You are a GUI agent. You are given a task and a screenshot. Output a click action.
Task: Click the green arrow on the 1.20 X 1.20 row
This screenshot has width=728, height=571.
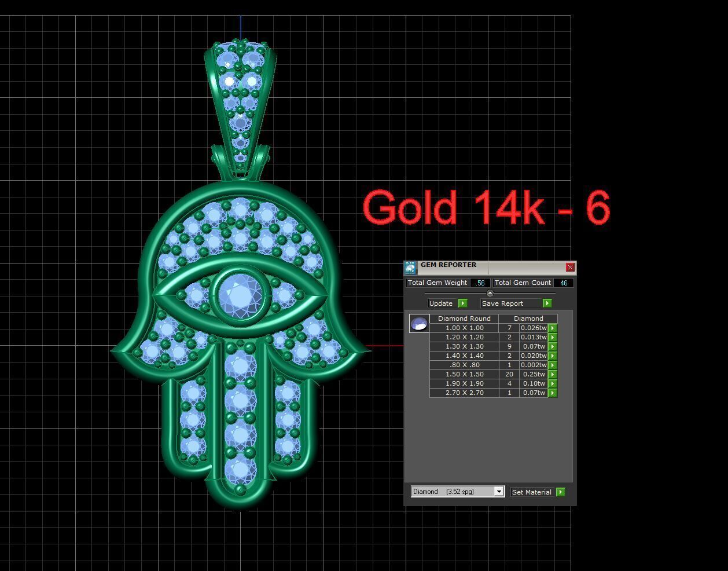(553, 337)
